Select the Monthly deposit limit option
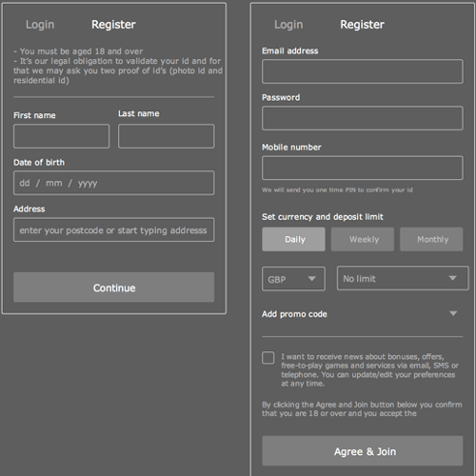This screenshot has height=476, width=476. pyautogui.click(x=431, y=239)
